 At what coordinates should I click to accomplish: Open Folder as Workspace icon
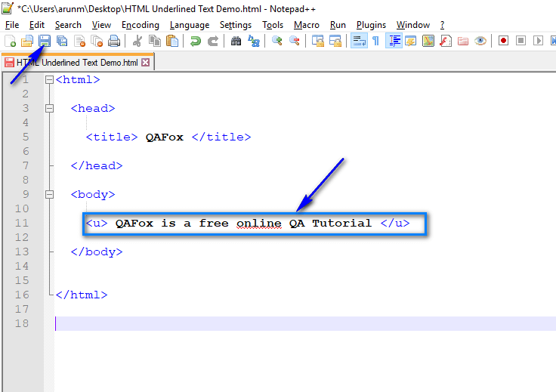[463, 41]
